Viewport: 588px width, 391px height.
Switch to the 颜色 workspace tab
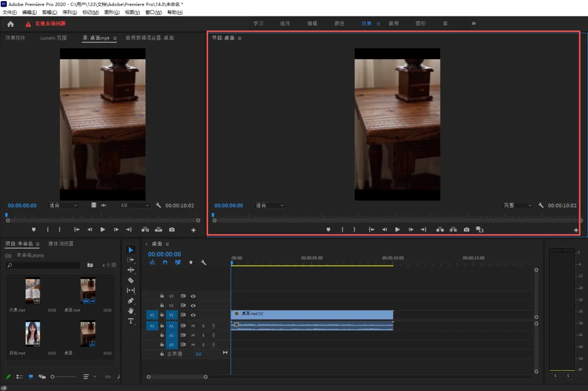pos(339,24)
